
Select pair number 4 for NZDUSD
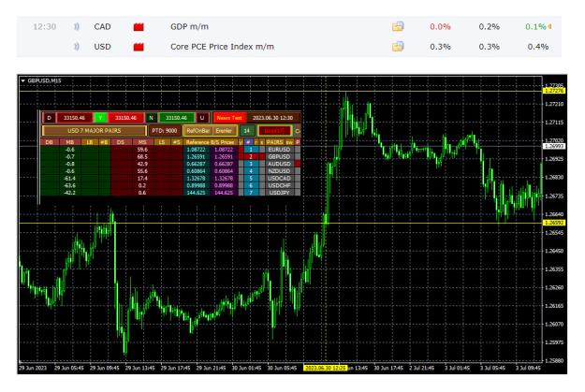pyautogui.click(x=251, y=171)
